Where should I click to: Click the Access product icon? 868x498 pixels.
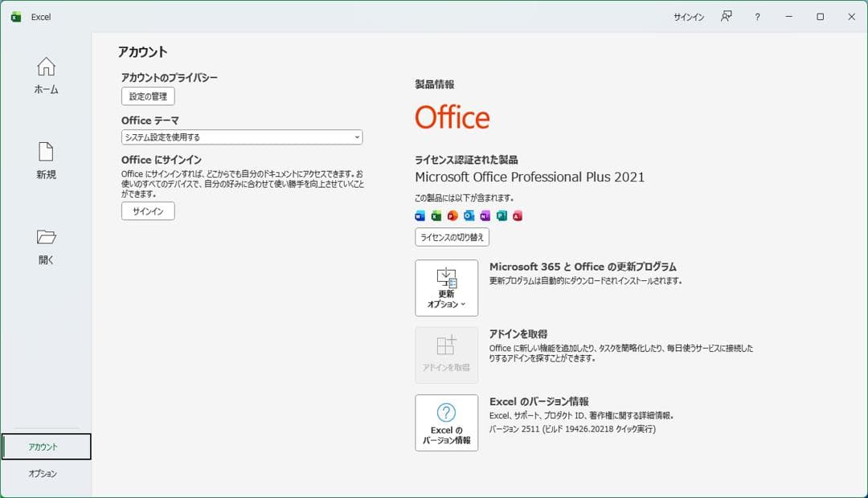pyautogui.click(x=518, y=215)
